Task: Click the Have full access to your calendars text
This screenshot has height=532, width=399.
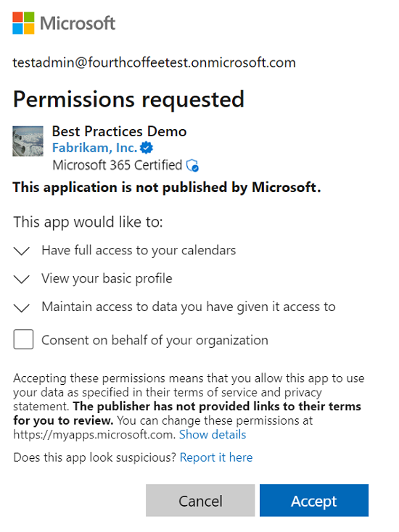Action: tap(139, 250)
